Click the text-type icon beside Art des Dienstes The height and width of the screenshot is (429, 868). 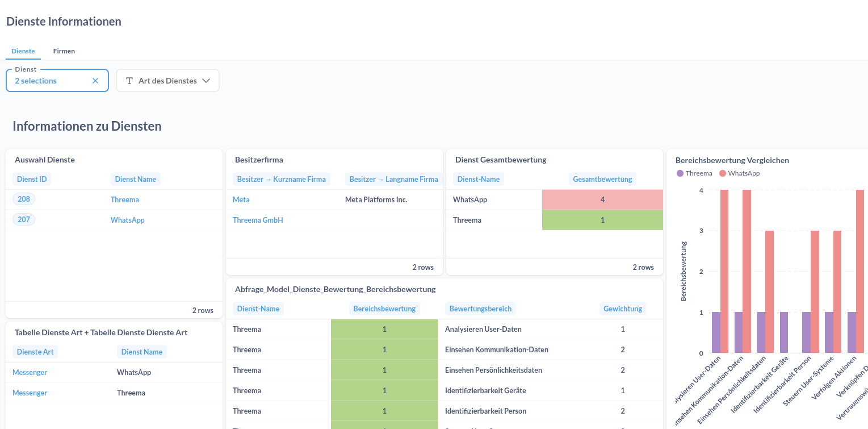pos(129,81)
